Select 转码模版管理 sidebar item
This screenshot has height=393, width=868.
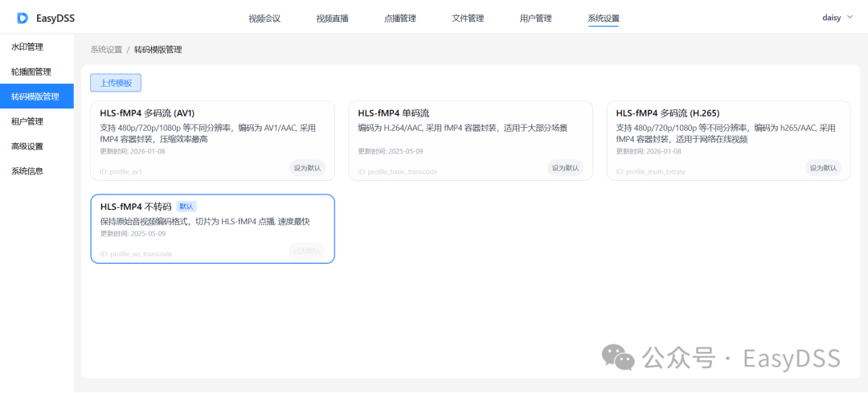point(36,96)
